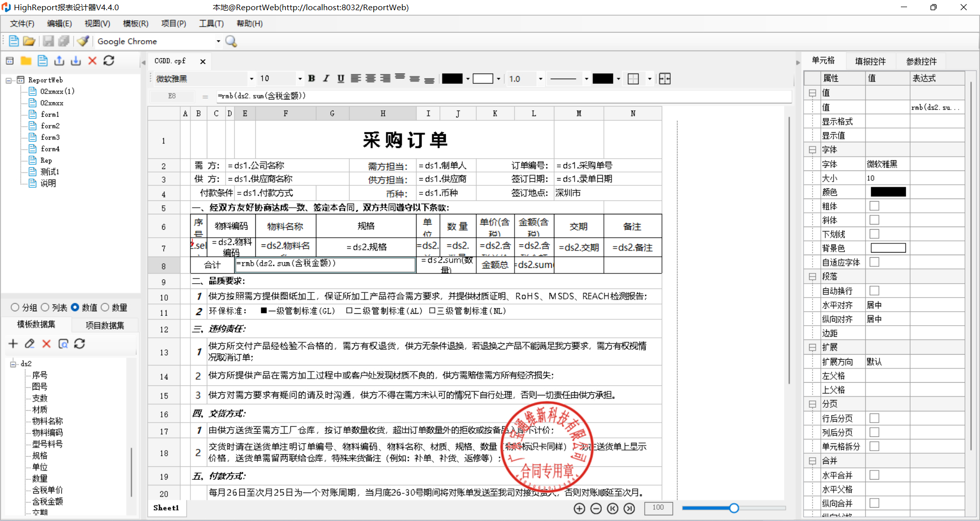Select the 列表 radio option
The width and height of the screenshot is (980, 521).
(45, 307)
